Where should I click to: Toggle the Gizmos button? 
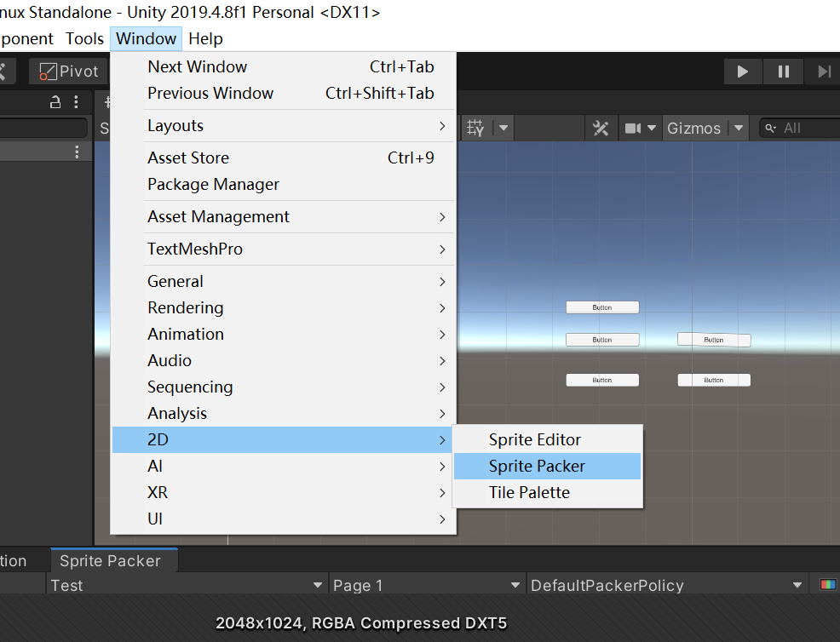pos(694,128)
